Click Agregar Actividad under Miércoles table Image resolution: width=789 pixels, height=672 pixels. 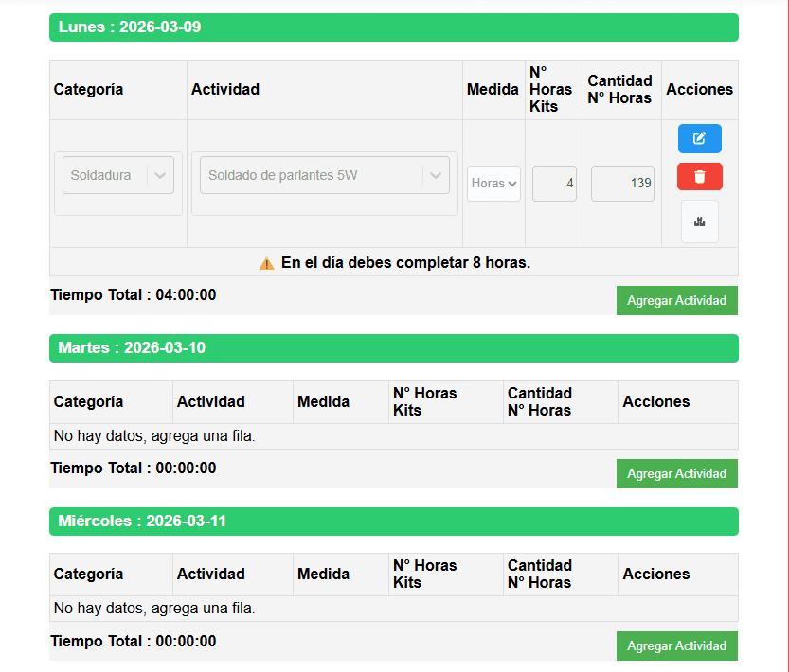(x=676, y=645)
